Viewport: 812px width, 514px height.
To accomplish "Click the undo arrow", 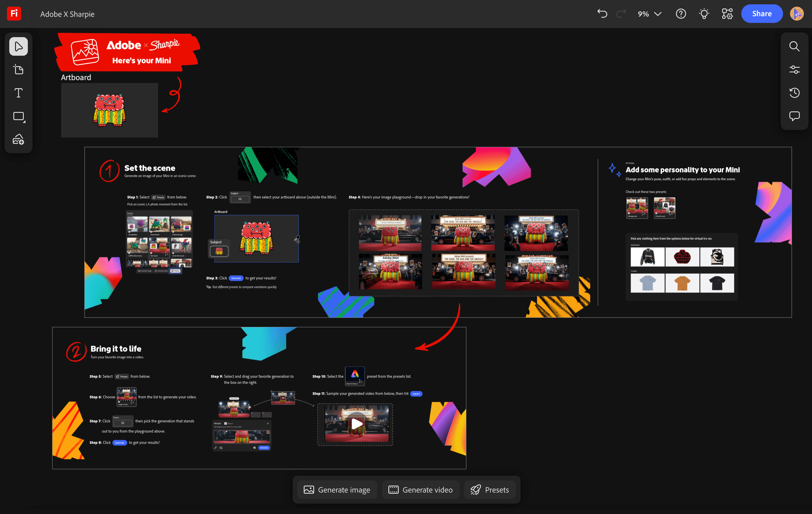I will 602,14.
